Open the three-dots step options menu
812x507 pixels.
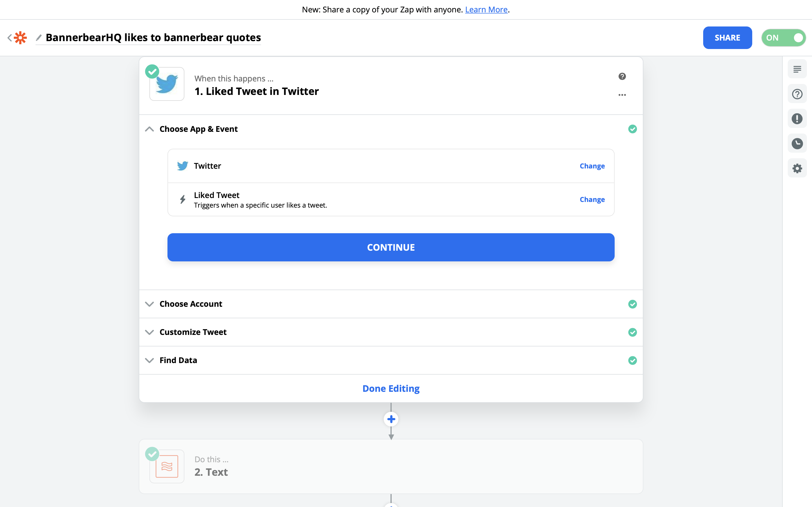pos(622,95)
